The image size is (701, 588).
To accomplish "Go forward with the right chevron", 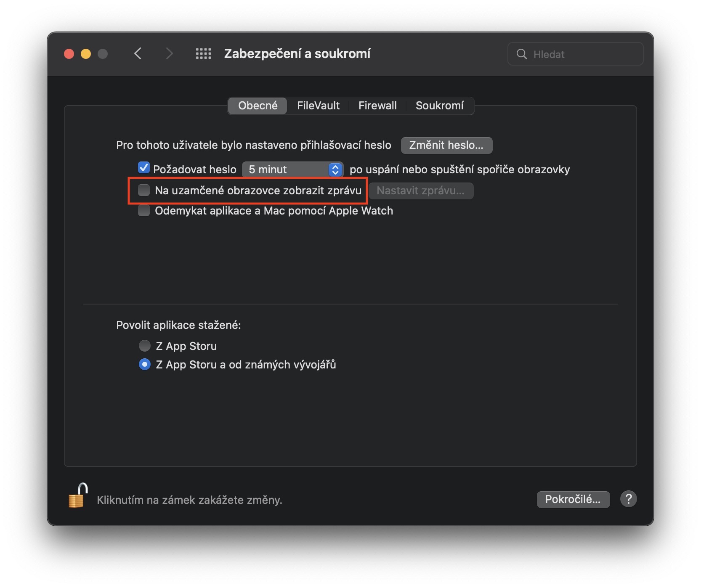I will pos(169,54).
